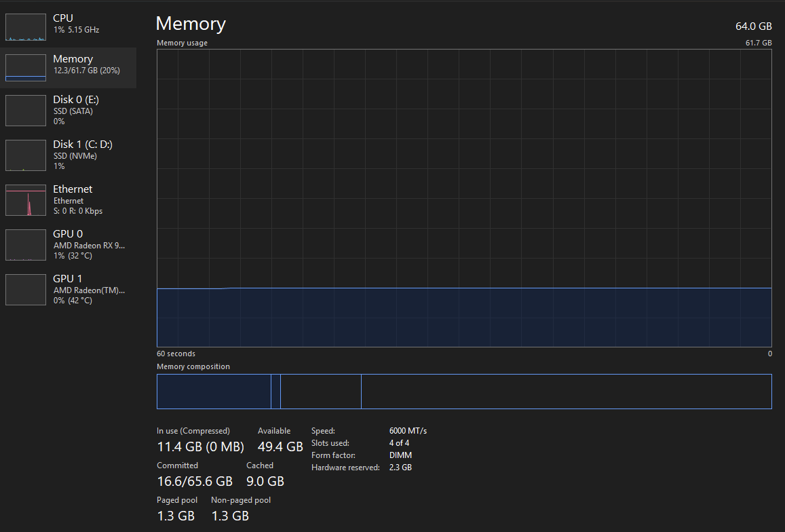Select the GPU 0 graph thumbnail
The height and width of the screenshot is (532, 785).
coord(26,245)
